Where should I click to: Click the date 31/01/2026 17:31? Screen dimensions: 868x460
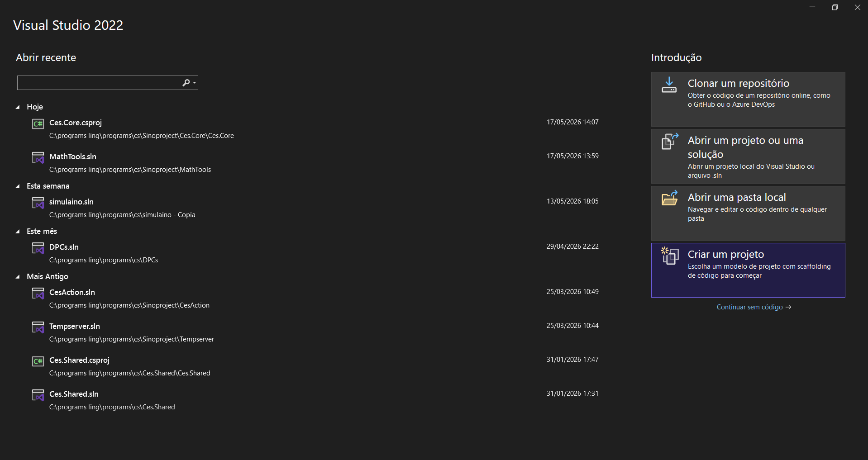coord(572,394)
